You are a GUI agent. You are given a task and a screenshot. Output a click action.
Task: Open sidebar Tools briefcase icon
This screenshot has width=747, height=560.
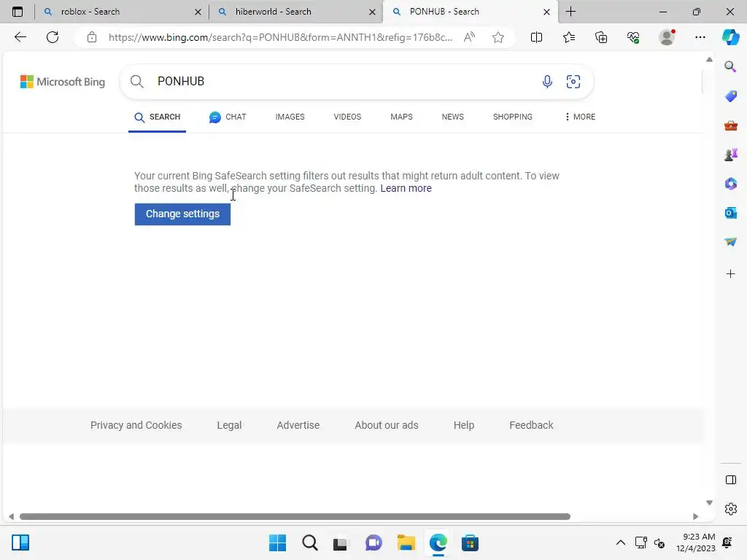[730, 125]
